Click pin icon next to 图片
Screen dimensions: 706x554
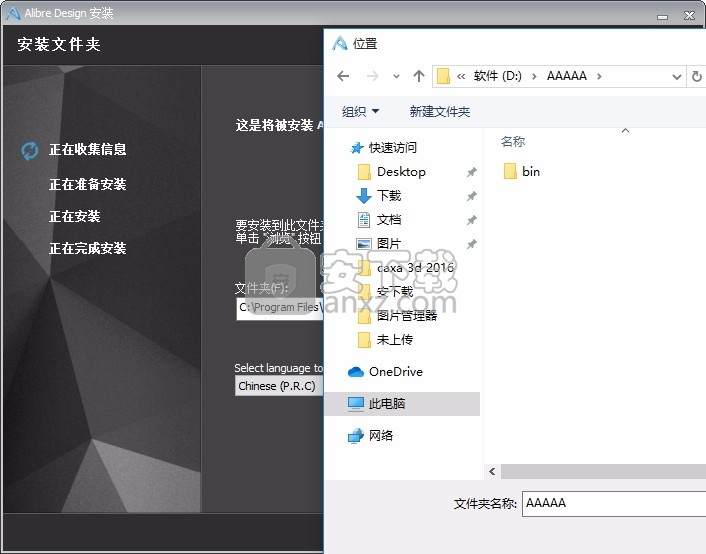point(471,244)
